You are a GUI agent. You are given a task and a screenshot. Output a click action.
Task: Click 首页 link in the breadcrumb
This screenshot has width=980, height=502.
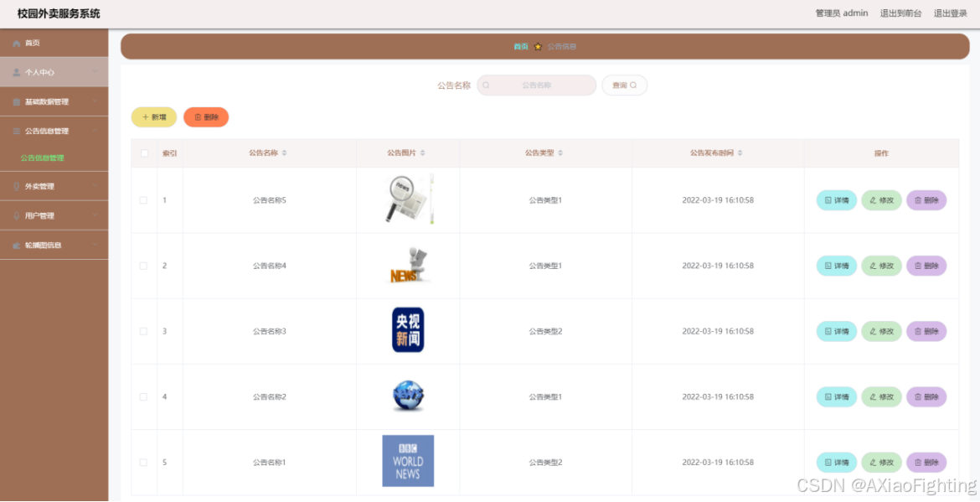tap(521, 47)
